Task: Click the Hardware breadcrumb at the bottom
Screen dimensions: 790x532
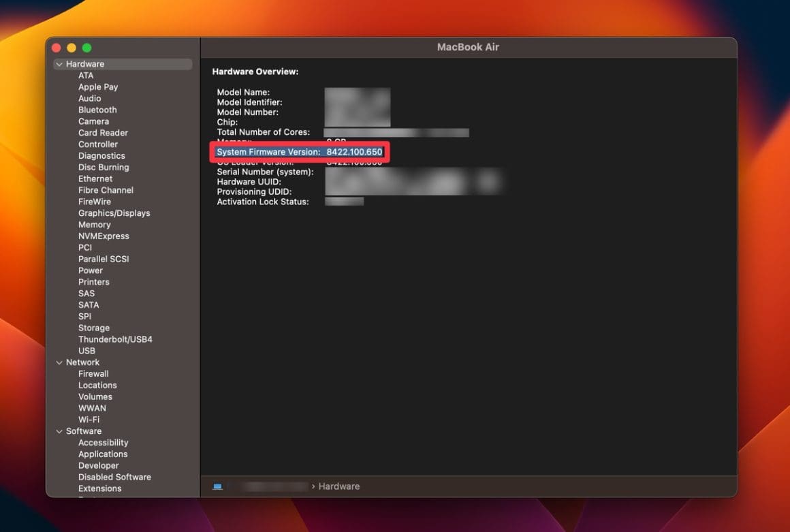Action: [x=338, y=486]
